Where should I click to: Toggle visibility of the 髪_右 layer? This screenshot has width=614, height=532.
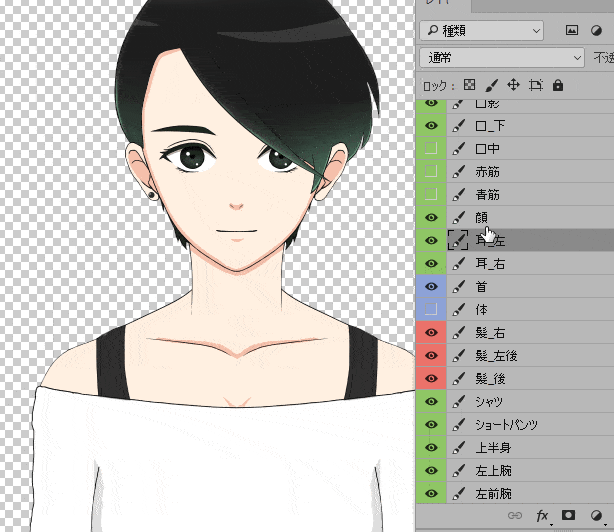click(x=431, y=333)
